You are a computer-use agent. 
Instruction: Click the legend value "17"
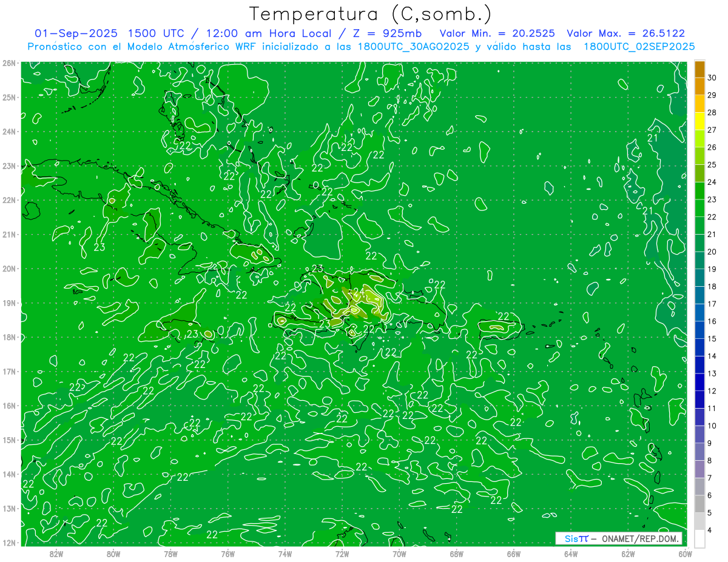[712, 304]
